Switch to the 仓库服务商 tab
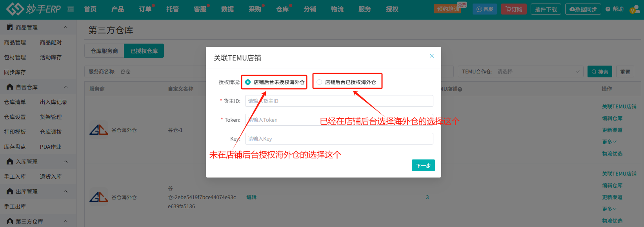644x227 pixels. pyautogui.click(x=104, y=51)
